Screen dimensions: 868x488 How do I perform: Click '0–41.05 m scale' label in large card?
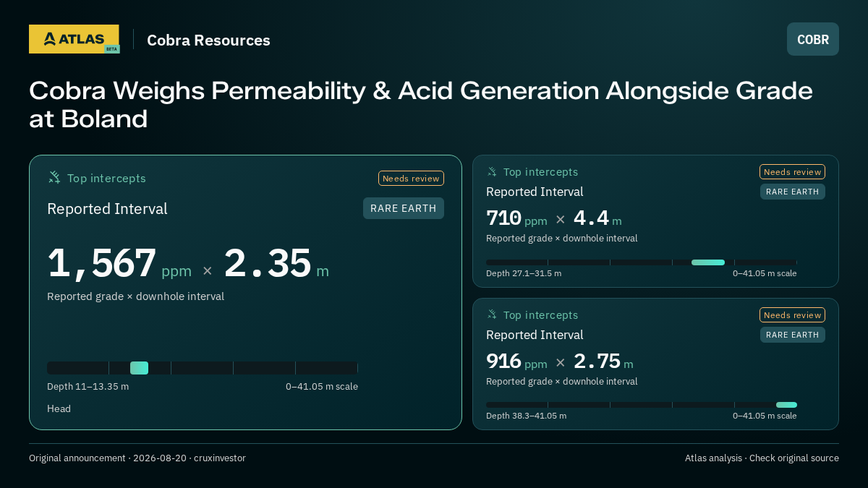coord(322,386)
